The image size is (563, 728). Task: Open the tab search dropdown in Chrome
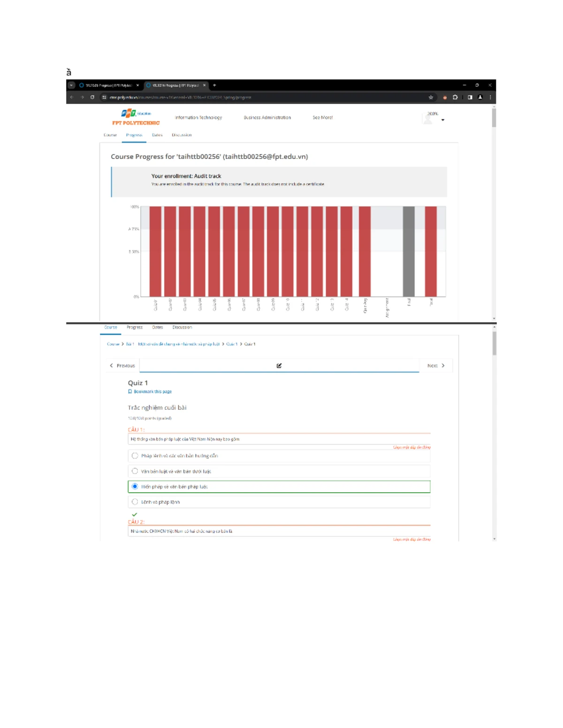coord(71,85)
